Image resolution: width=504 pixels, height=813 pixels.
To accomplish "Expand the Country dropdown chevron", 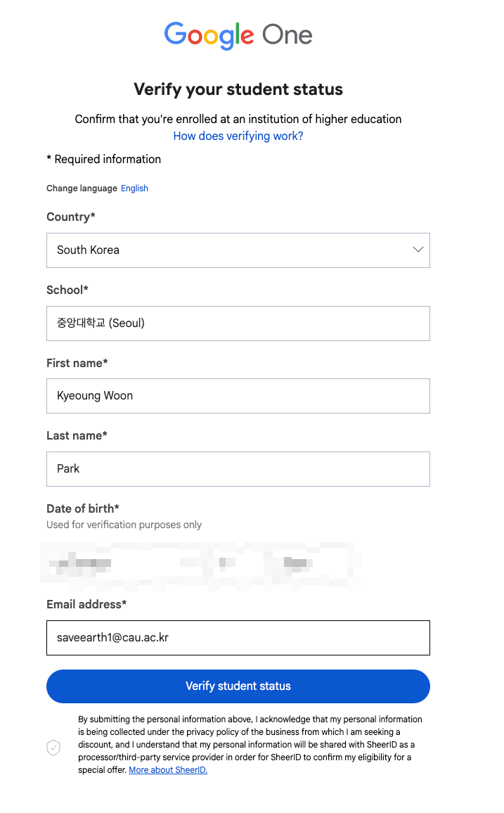I will click(418, 250).
